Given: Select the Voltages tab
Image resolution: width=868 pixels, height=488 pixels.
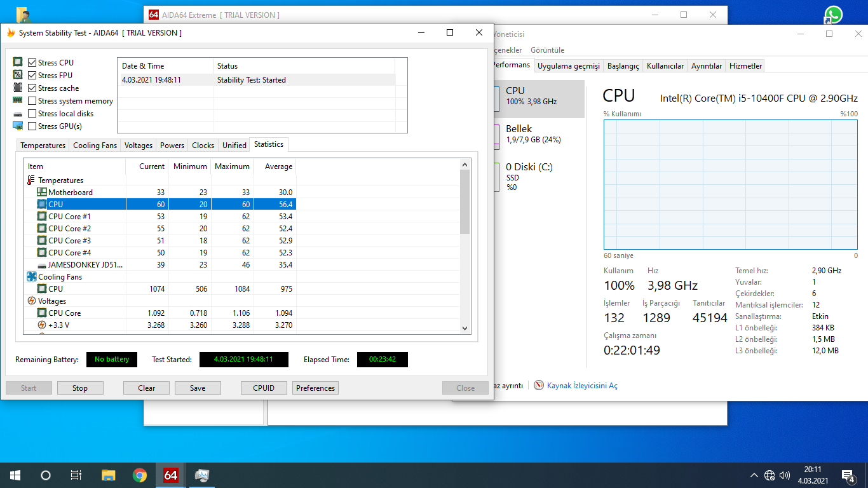Looking at the screenshot, I should [x=139, y=146].
